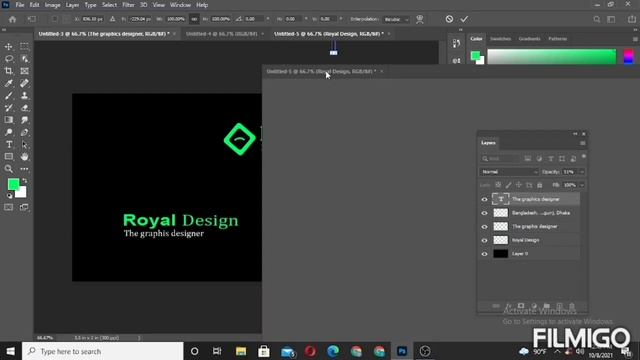The image size is (640, 360).
Task: Select the Object Selection tool
Action: coord(24,59)
